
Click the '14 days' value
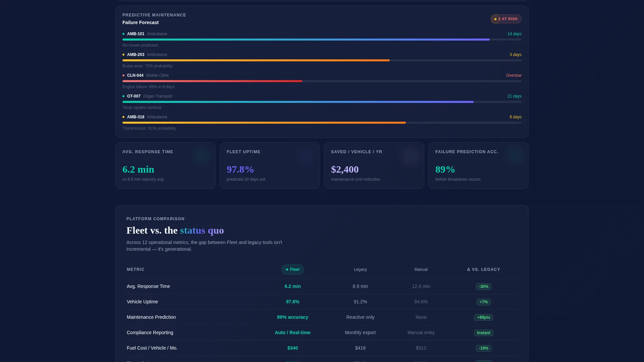(x=514, y=34)
